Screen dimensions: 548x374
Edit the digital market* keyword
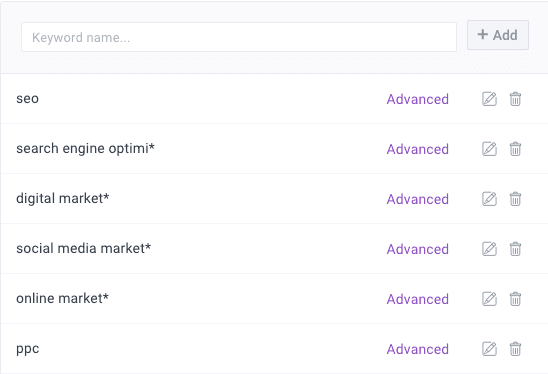[489, 199]
